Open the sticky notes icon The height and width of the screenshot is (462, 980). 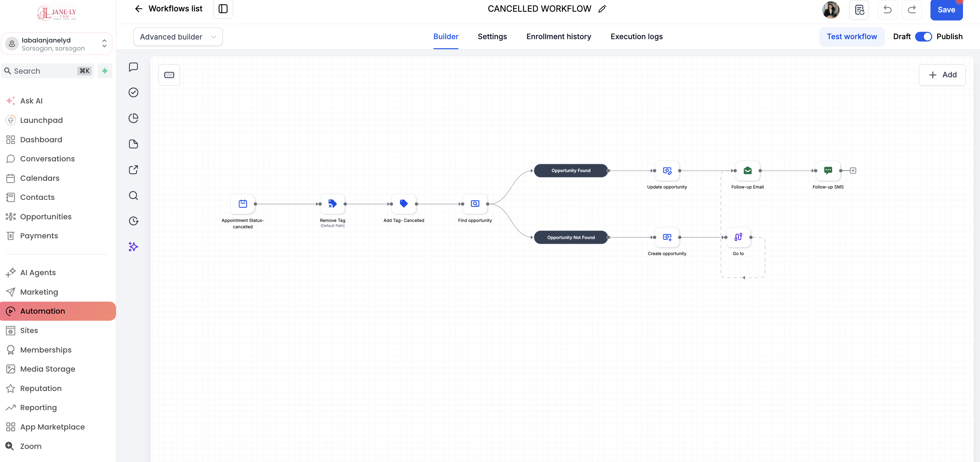(x=133, y=144)
